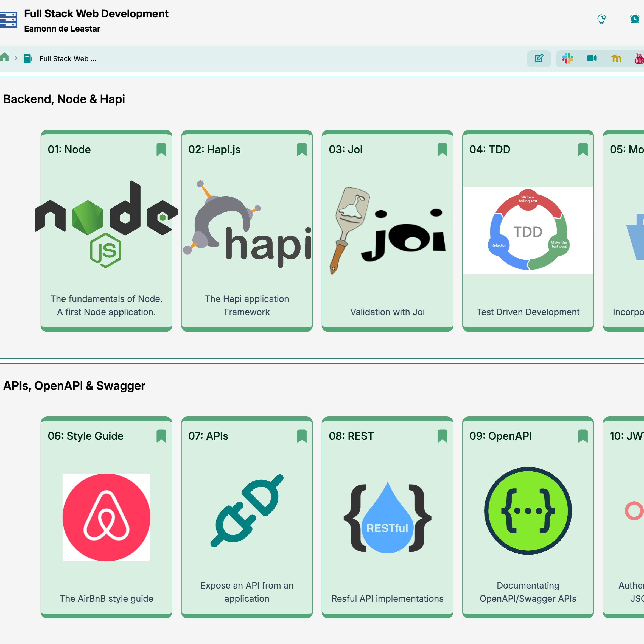This screenshot has height=644, width=644.
Task: Click the '08: REST' card title
Action: [x=351, y=436]
